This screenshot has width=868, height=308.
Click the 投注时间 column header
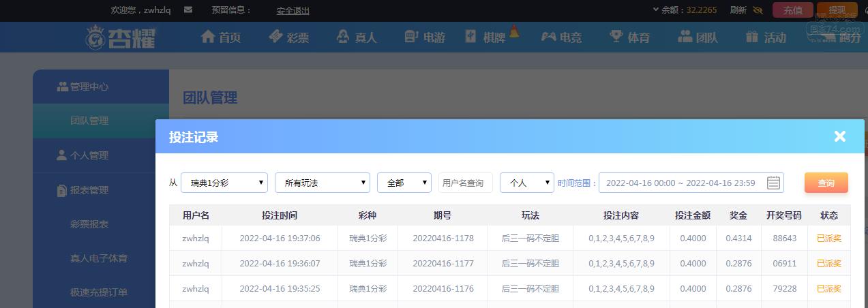[x=280, y=215]
